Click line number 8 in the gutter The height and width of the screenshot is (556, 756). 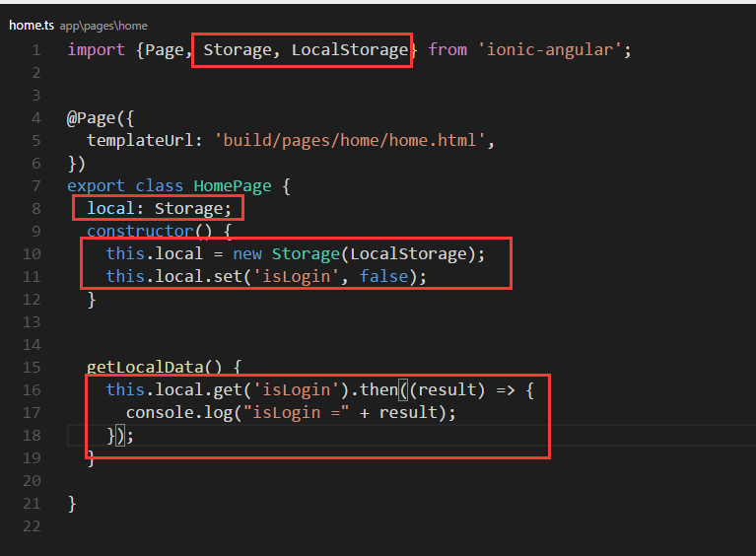pyautogui.click(x=36, y=209)
